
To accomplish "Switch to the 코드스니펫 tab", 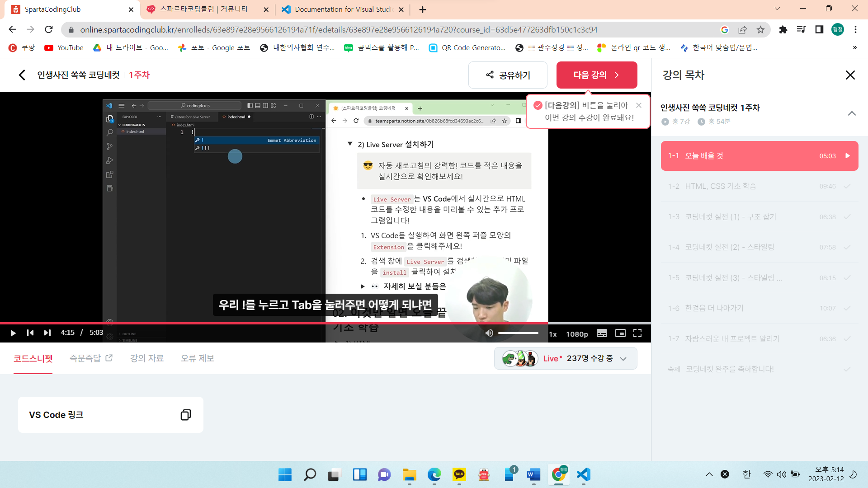I will click(x=33, y=358).
